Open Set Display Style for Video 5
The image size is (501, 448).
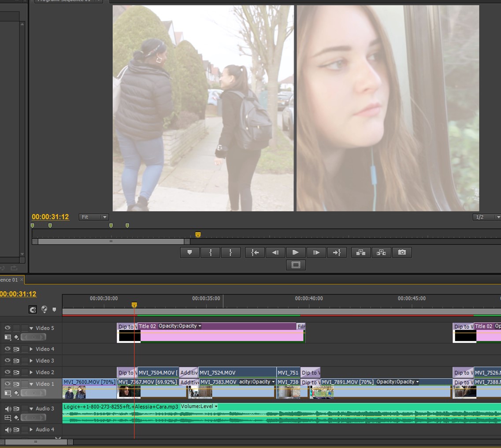7,337
